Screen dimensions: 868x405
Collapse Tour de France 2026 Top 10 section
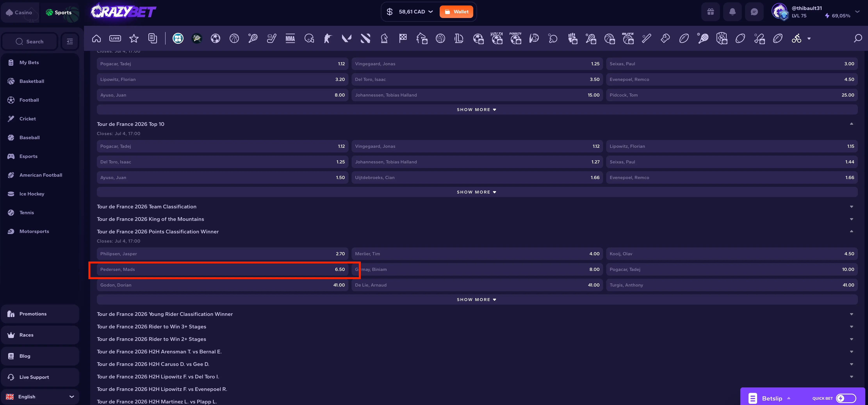(851, 124)
